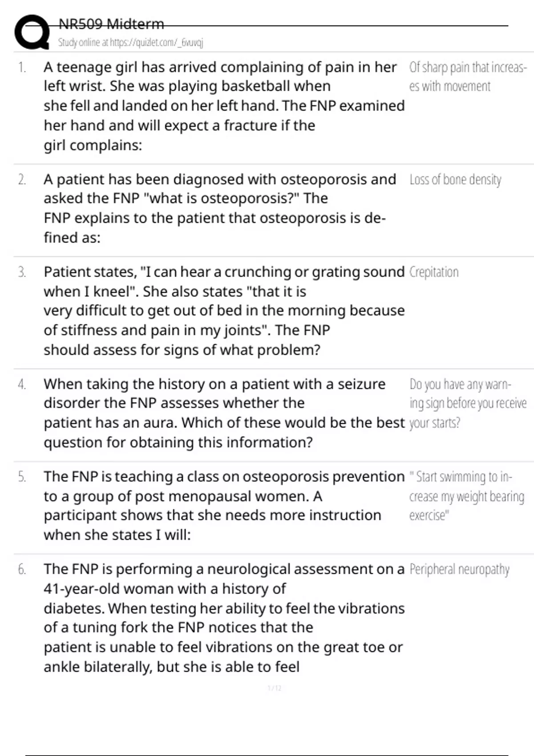Click question 2 about osteoporosis definition
534x756 pixels.
(219, 208)
